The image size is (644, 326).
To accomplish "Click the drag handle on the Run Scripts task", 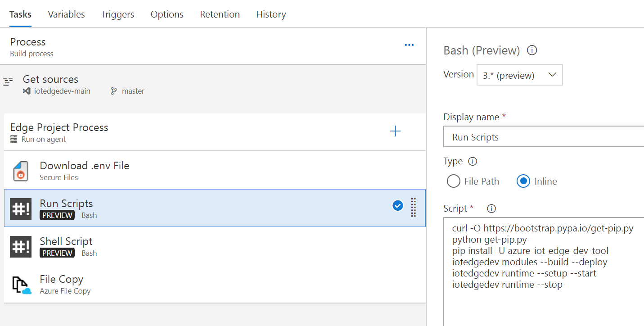I will (x=414, y=208).
